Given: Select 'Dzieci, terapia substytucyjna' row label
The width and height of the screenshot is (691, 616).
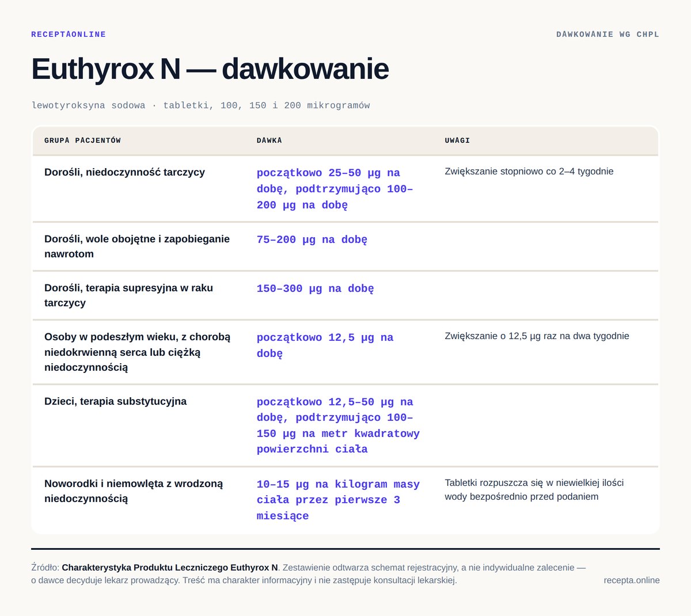Looking at the screenshot, I should pos(115,401).
